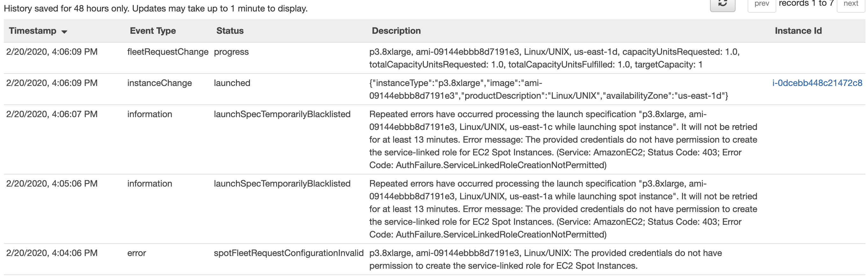
Task: Open instance i-0dcebb448c21472c8 link
Action: [x=817, y=83]
